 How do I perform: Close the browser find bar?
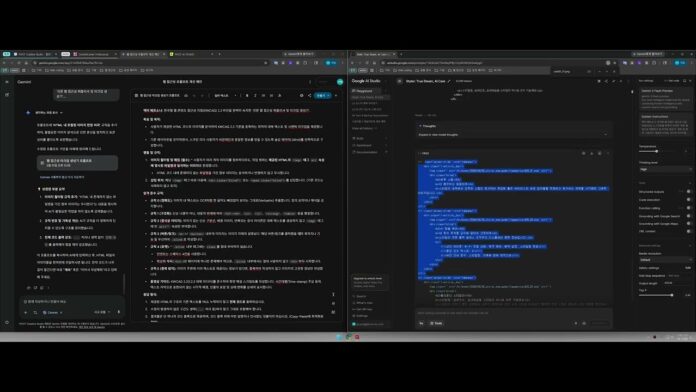pyautogui.click(x=614, y=71)
